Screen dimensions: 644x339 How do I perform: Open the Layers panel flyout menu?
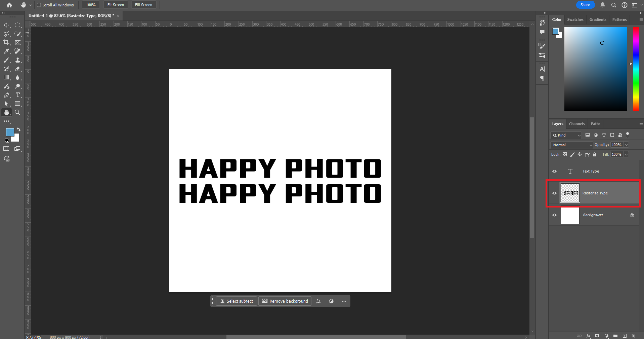pyautogui.click(x=641, y=124)
